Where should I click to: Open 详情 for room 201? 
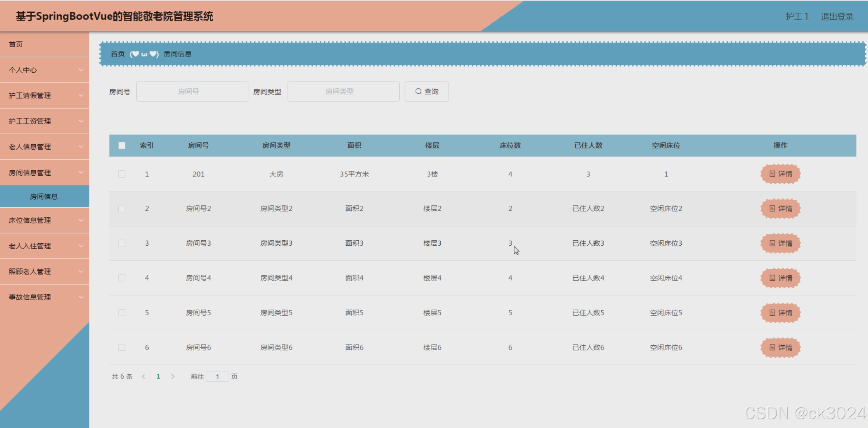(x=780, y=174)
